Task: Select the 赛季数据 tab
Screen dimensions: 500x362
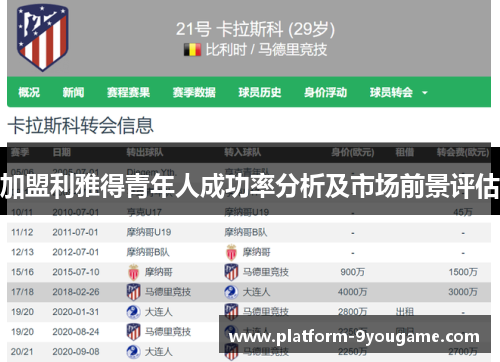Action: [194, 92]
